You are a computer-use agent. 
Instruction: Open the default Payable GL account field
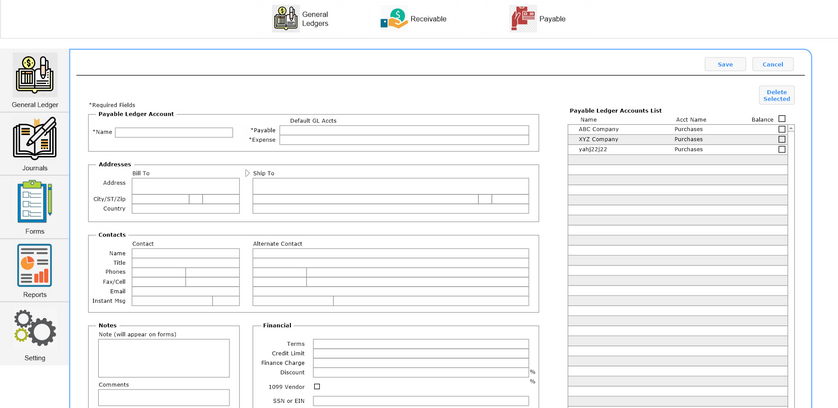click(403, 130)
